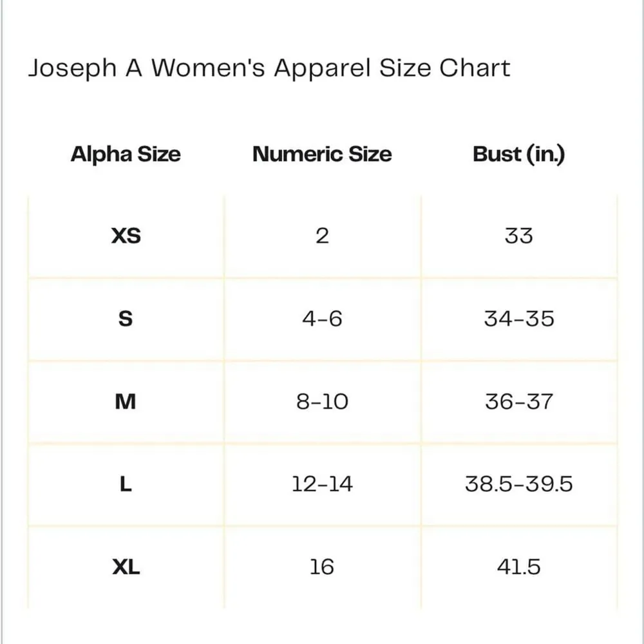644x644 pixels.
Task: Click the bust measurement 41.5 cell
Action: tap(518, 567)
